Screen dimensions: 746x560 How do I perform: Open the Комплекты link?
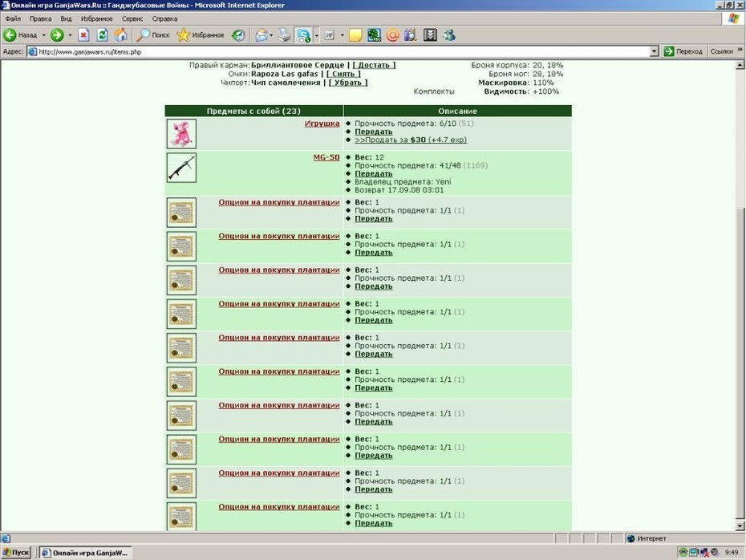(434, 91)
